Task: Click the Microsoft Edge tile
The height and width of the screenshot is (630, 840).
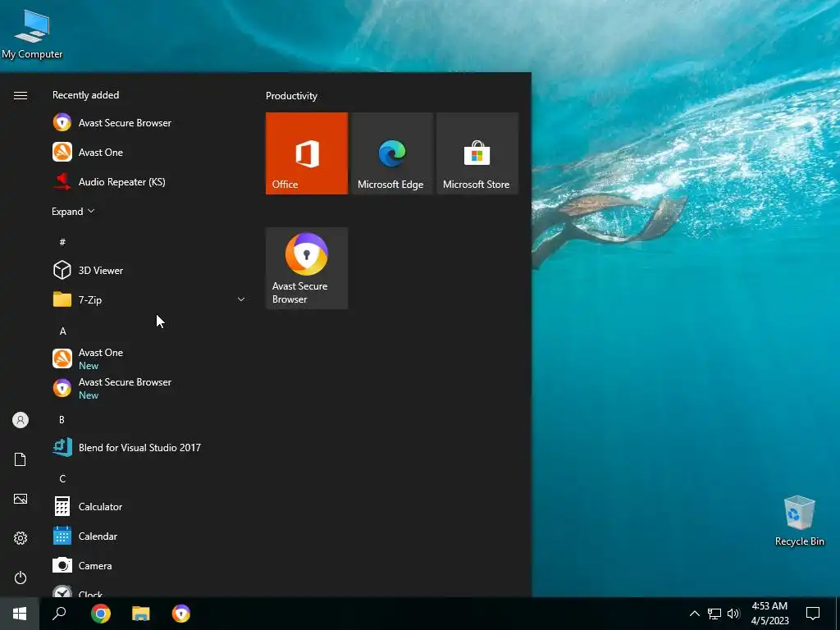Action: 391,153
